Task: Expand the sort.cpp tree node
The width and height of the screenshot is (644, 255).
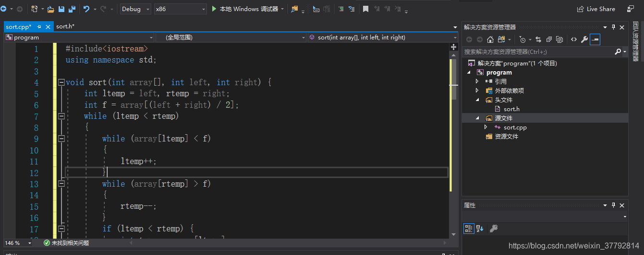Action: [486, 127]
